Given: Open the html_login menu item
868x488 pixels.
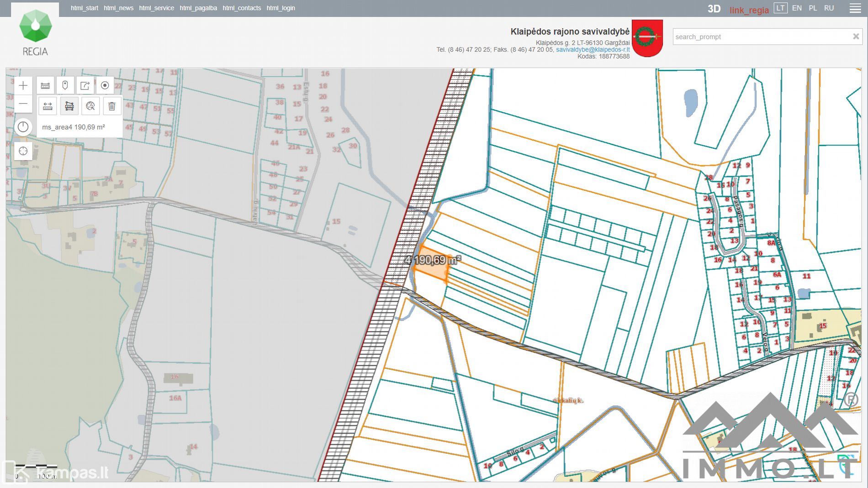Looking at the screenshot, I should pyautogui.click(x=281, y=8).
